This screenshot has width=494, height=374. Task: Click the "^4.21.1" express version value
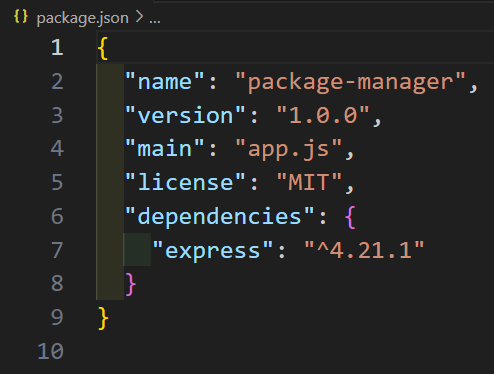coord(364,250)
